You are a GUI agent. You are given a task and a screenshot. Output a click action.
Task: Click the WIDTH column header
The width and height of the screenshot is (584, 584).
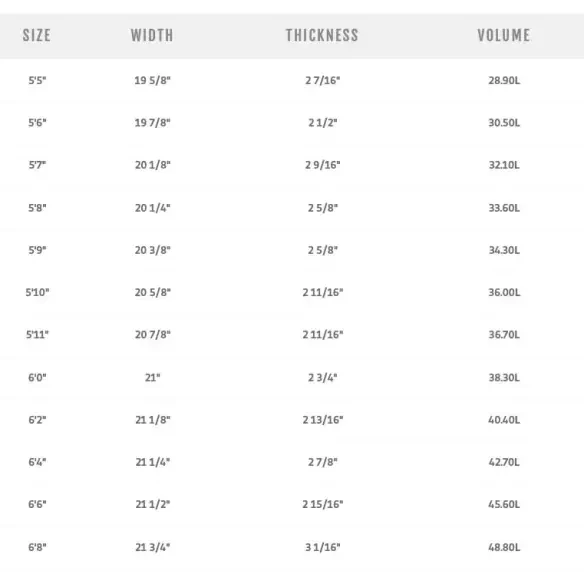[152, 35]
